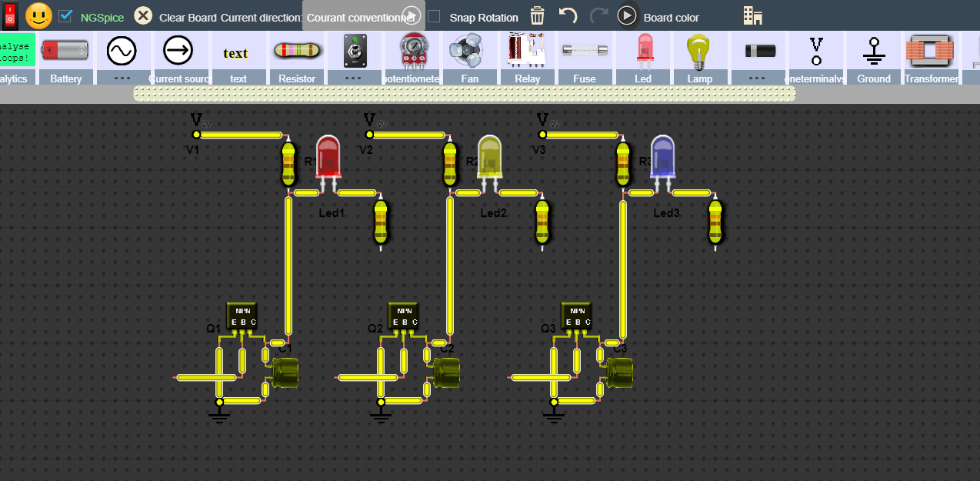980x481 pixels.
Task: Open the trash to delete selection
Action: coord(536,15)
